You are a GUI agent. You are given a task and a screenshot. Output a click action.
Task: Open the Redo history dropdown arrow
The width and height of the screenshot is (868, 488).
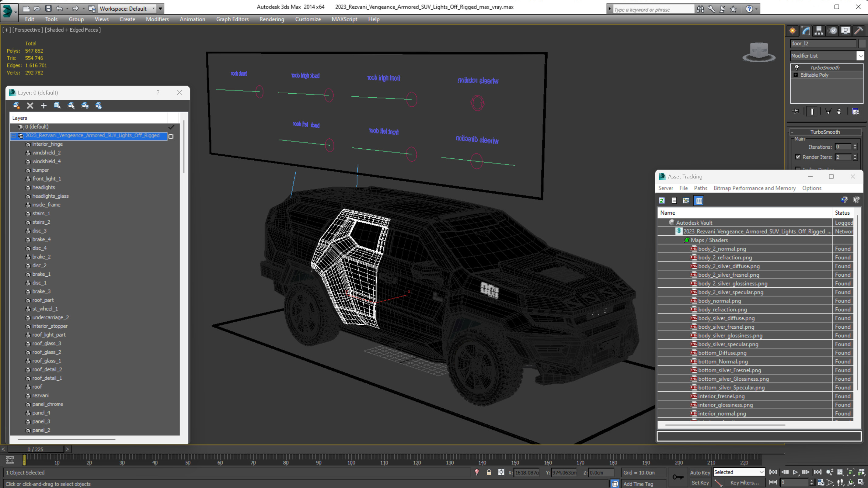pos(83,9)
